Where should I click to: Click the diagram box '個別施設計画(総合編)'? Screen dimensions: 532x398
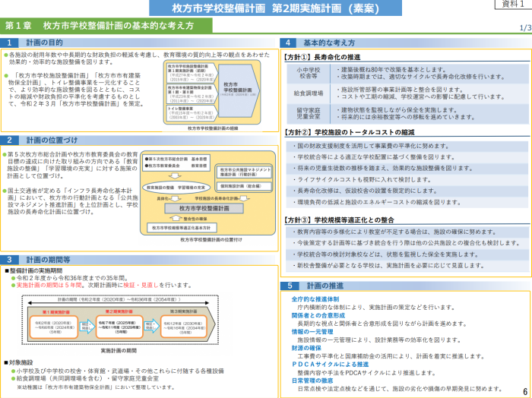244,186
